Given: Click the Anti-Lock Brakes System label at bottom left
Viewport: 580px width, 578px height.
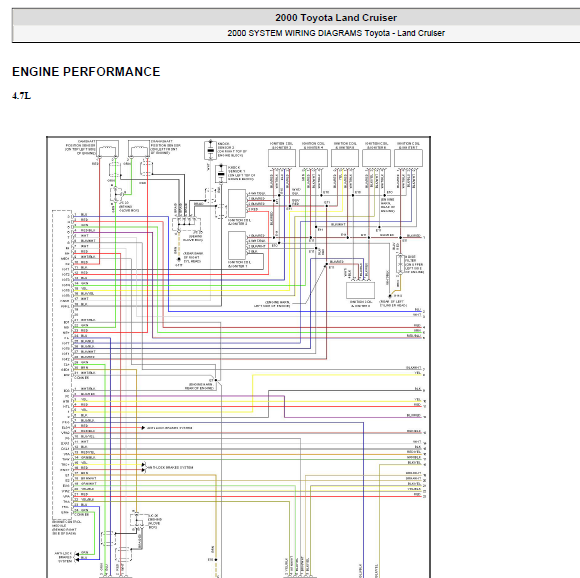Looking at the screenshot, I should pyautogui.click(x=63, y=557).
